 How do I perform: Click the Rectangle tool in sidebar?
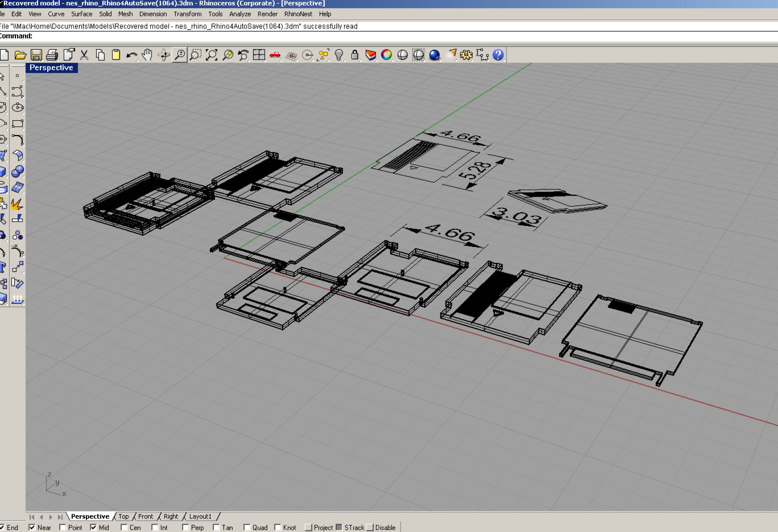pyautogui.click(x=18, y=124)
